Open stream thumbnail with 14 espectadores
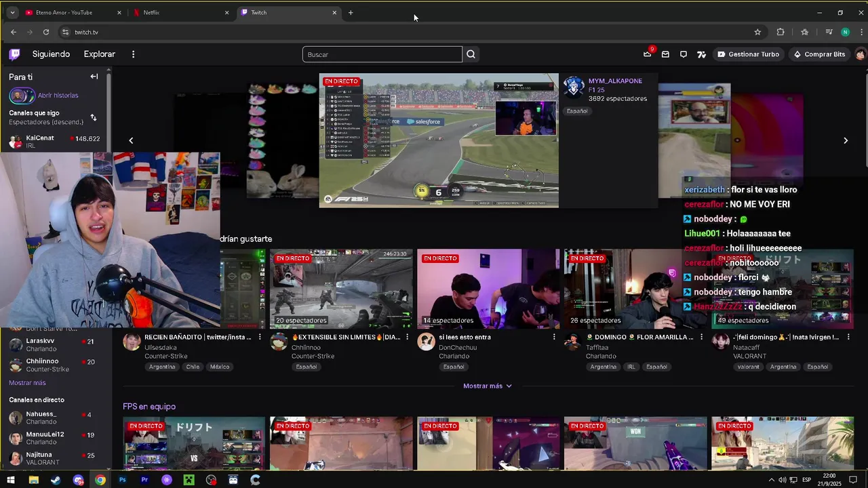The width and height of the screenshot is (868, 488). click(x=488, y=289)
